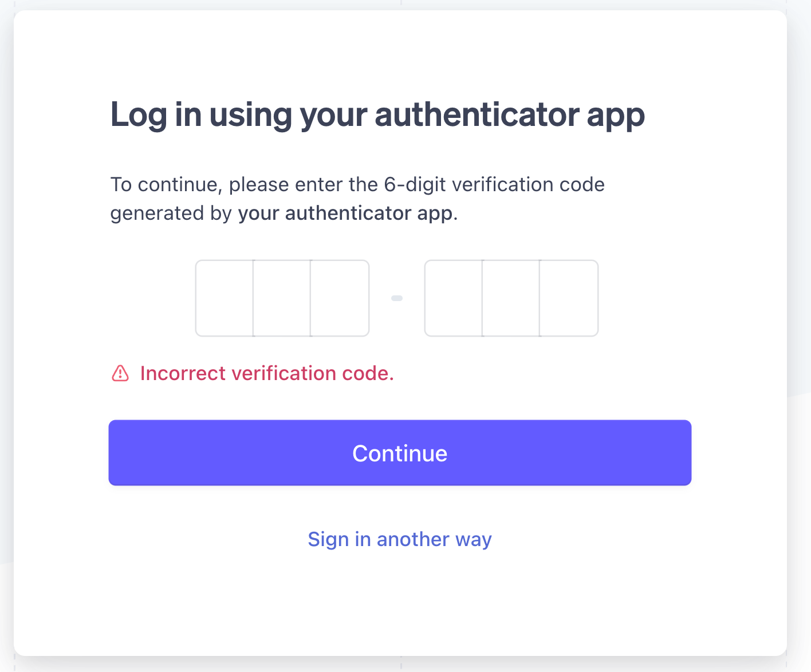This screenshot has height=672, width=811.
Task: Click the divider between fourth and fifth digit boxes
Action: tap(482, 298)
